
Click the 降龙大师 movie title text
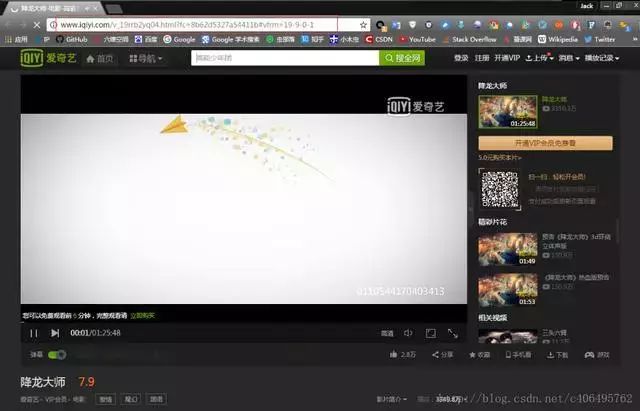pyautogui.click(x=43, y=382)
